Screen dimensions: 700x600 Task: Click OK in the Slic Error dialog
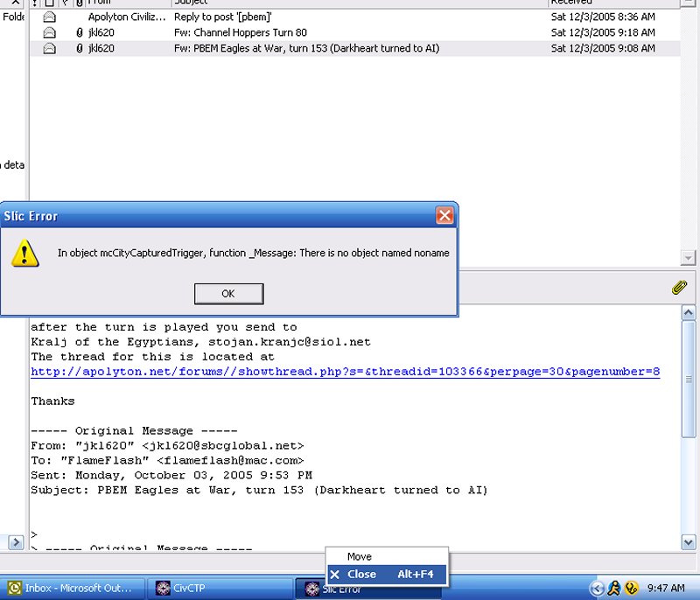click(x=228, y=294)
